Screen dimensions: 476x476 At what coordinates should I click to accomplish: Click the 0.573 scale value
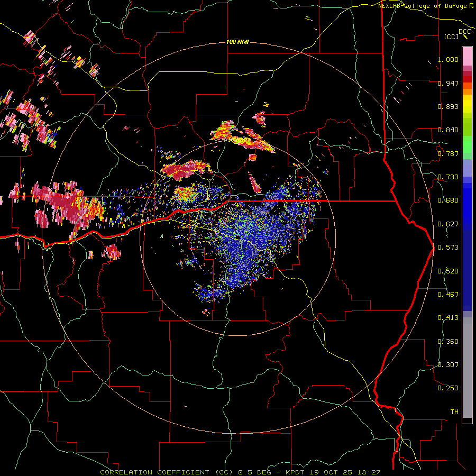click(448, 248)
